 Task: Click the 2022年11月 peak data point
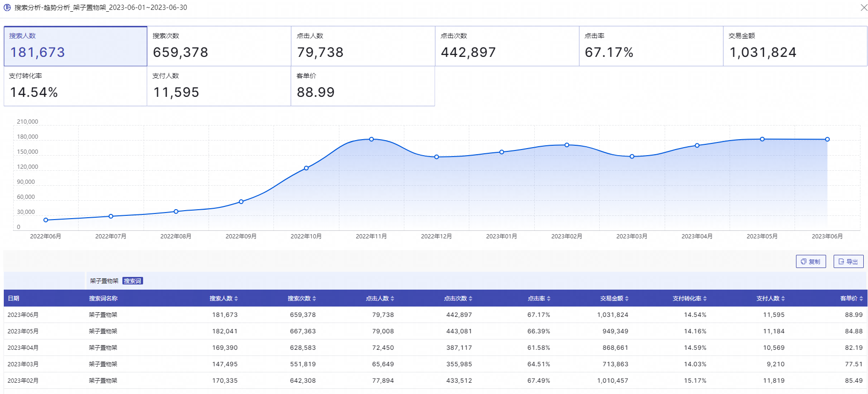[x=371, y=139]
